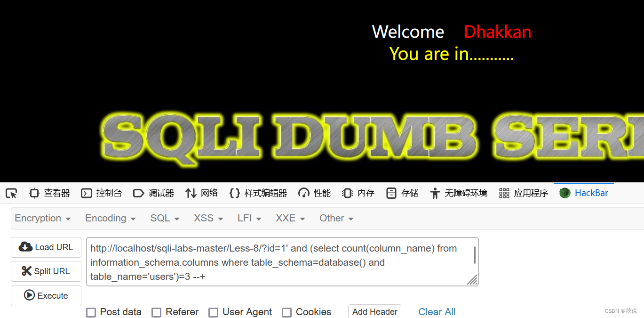Open the Performance (性能) tab
644x318 pixels.
point(314,193)
